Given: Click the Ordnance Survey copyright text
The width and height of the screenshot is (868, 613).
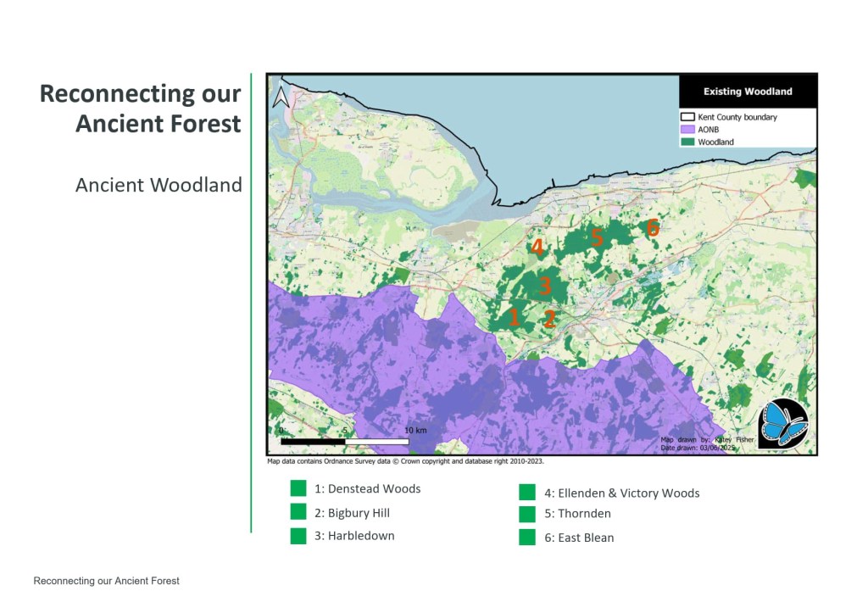Looking at the screenshot, I should click(405, 462).
